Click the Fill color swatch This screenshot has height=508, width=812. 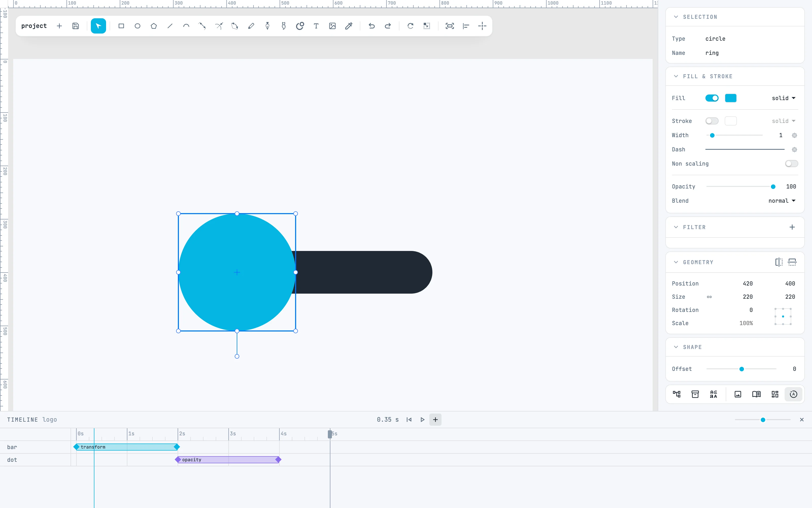(731, 98)
